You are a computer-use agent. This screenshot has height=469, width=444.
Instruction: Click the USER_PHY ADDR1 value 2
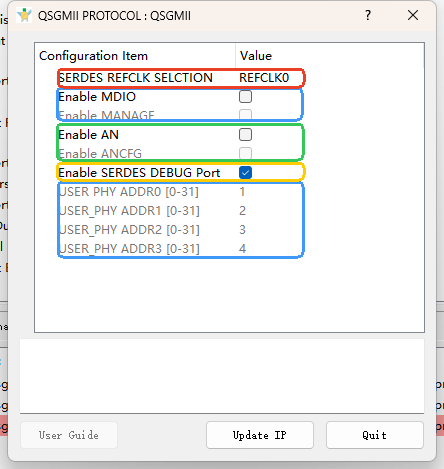pos(242,211)
